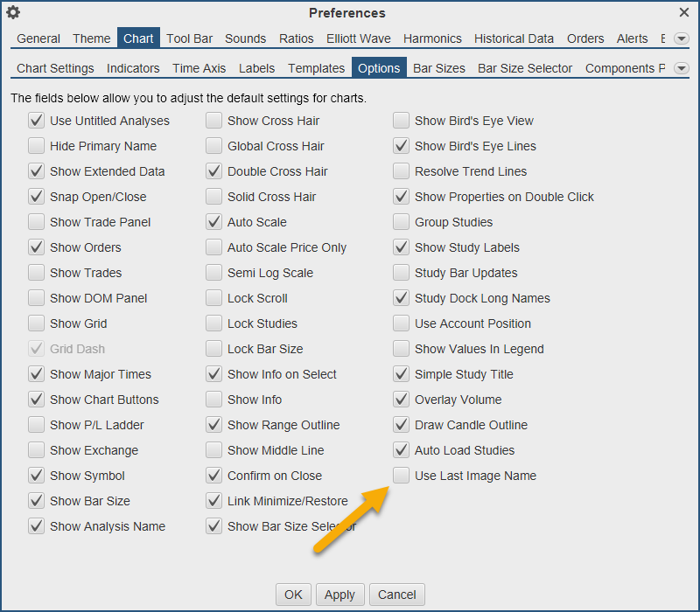Expand the top tab overflow dropdown arrow
The width and height of the screenshot is (700, 612).
[x=681, y=38]
